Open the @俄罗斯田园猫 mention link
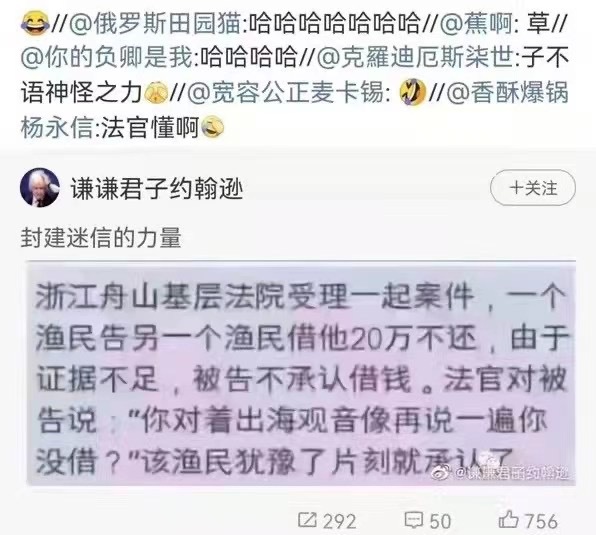 (x=155, y=24)
